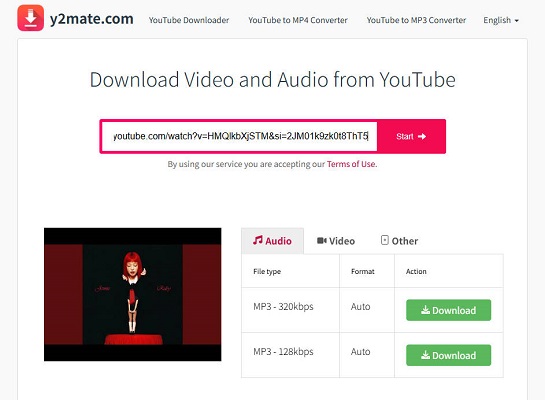
Task: Click the caret next to English
Action: (516, 21)
